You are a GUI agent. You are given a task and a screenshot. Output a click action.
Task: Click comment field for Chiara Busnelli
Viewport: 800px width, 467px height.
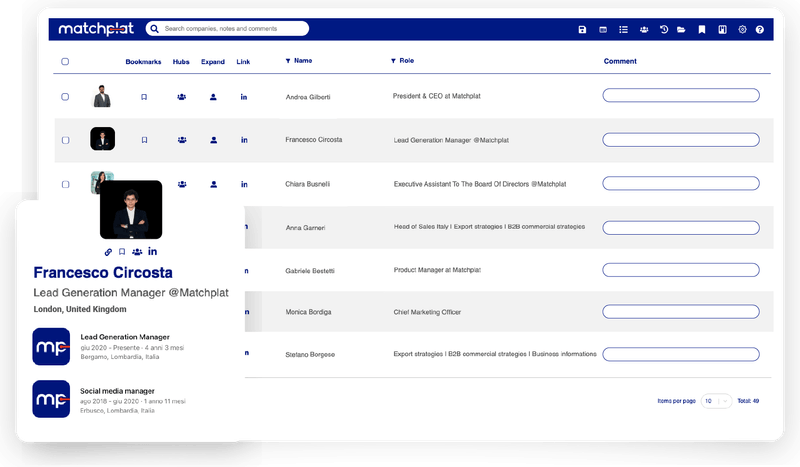681,183
